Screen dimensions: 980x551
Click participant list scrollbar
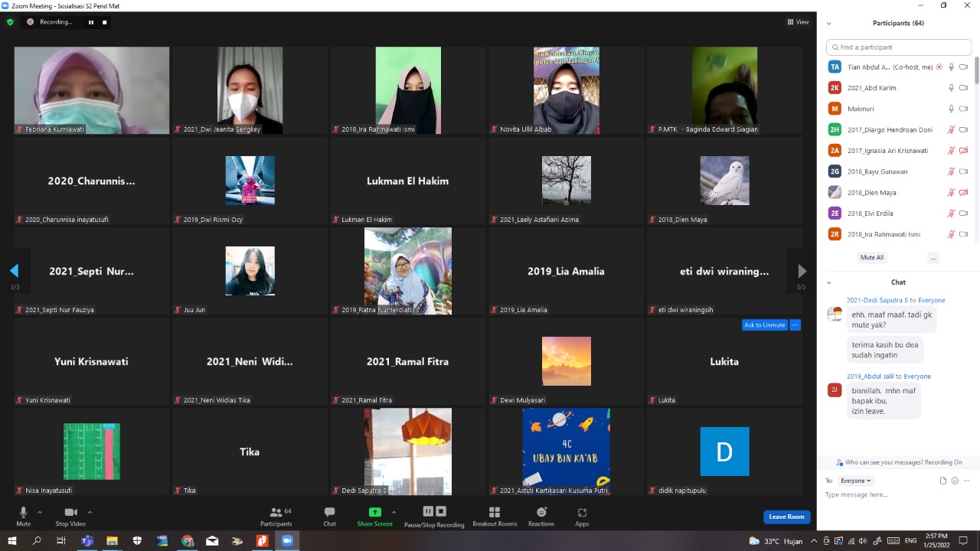click(x=976, y=71)
